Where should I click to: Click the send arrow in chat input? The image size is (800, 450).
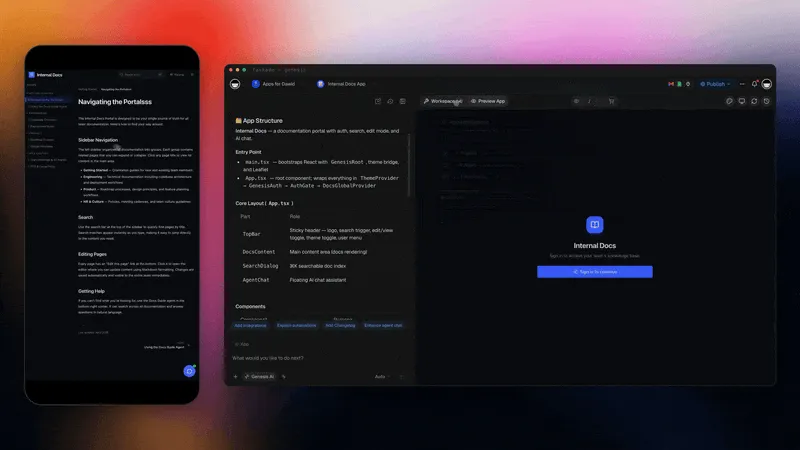coord(401,377)
